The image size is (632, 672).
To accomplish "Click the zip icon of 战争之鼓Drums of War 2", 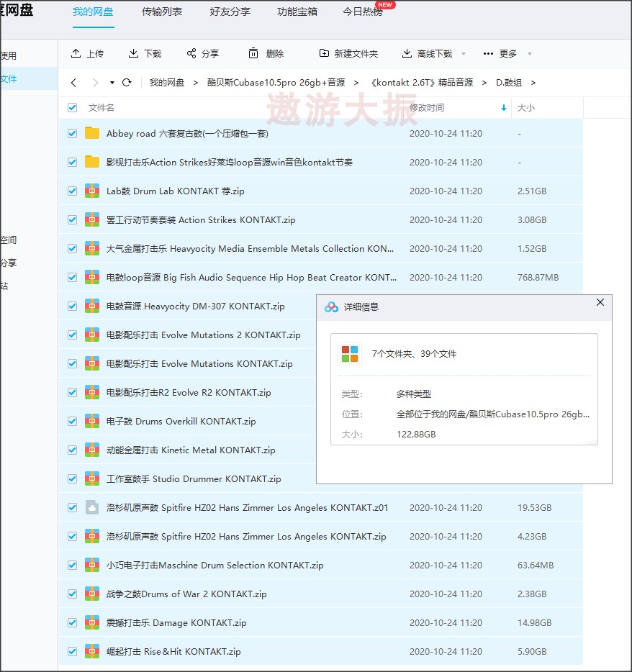I will coord(92,594).
